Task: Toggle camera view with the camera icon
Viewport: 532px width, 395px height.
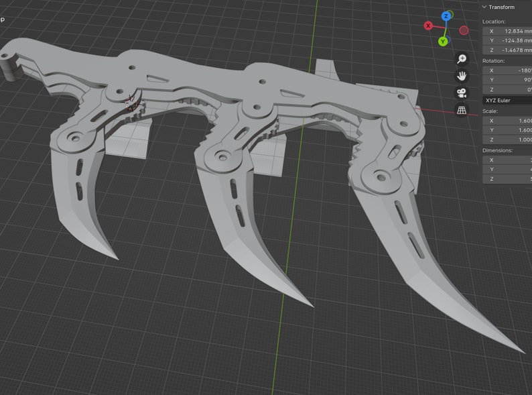Action: 462,93
